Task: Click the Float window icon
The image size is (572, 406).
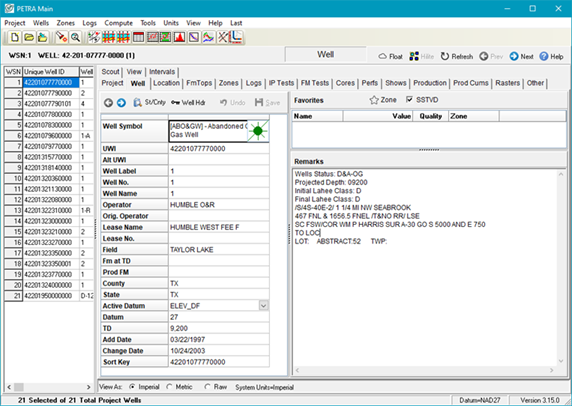Action: pos(390,57)
